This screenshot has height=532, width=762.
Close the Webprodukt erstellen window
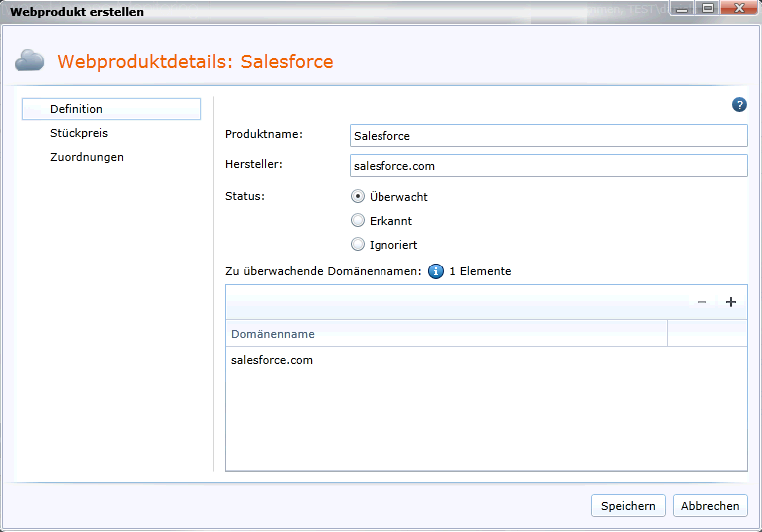[x=740, y=8]
